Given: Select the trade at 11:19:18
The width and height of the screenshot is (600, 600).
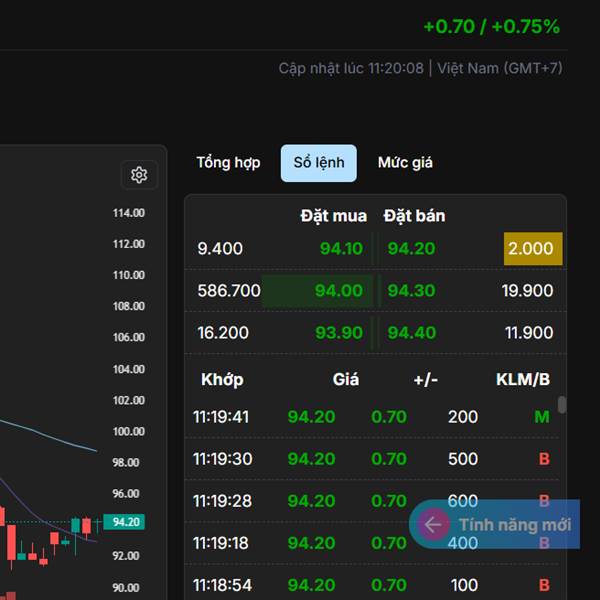Looking at the screenshot, I should pos(372,543).
